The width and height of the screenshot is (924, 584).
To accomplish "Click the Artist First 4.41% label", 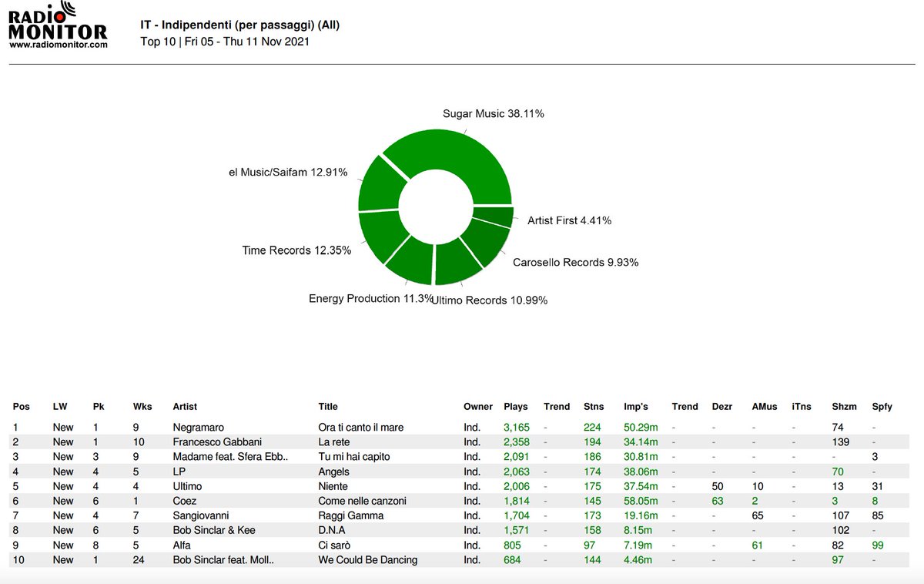I will (569, 220).
